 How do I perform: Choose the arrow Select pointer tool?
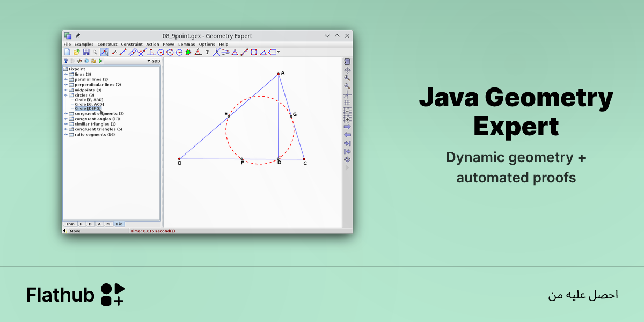tap(96, 52)
